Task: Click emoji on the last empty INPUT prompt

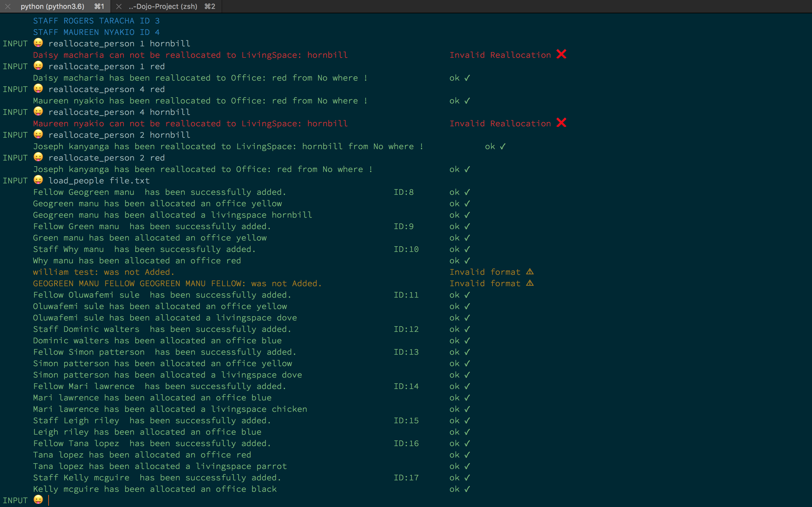Action: click(38, 500)
